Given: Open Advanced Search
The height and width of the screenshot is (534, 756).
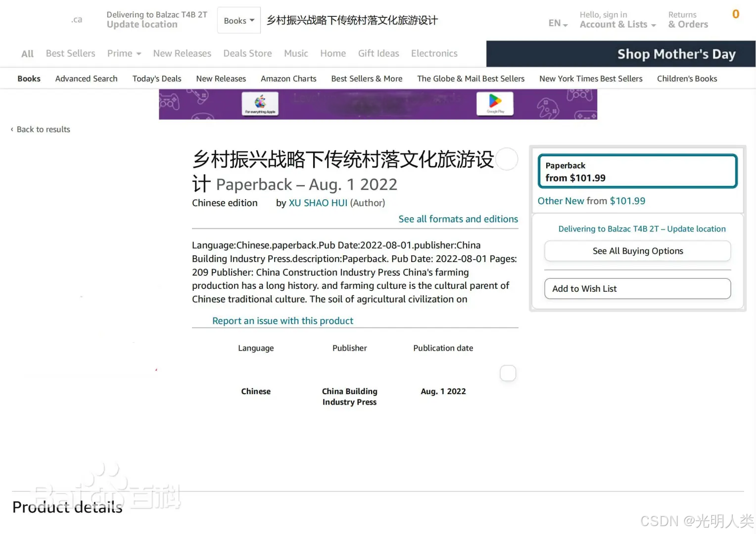Looking at the screenshot, I should point(87,79).
